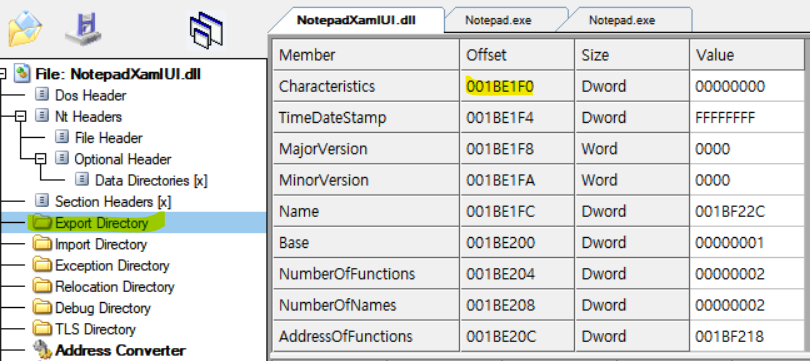Image resolution: width=810 pixels, height=361 pixels.
Task: Switch to the second Notepad.exe tab
Action: point(622,20)
